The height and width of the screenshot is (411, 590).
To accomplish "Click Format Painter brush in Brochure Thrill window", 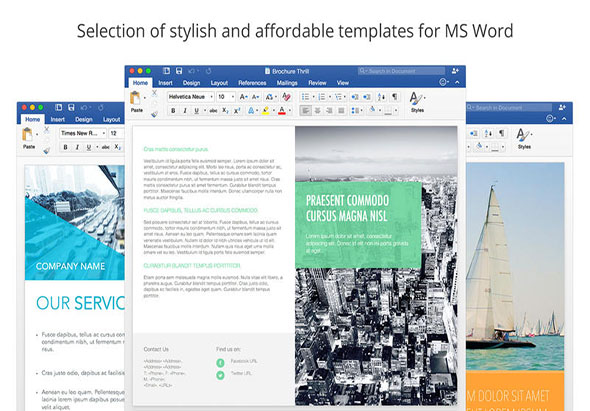I will 154,114.
